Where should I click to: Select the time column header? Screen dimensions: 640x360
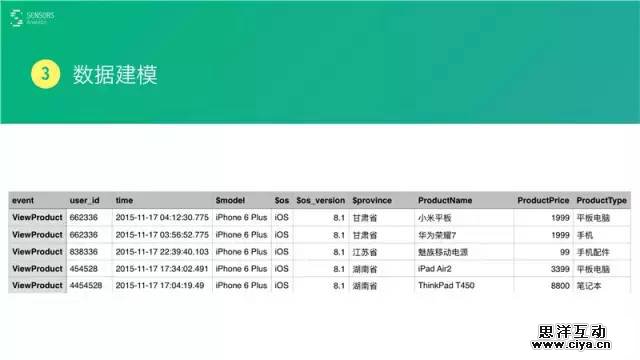(124, 200)
